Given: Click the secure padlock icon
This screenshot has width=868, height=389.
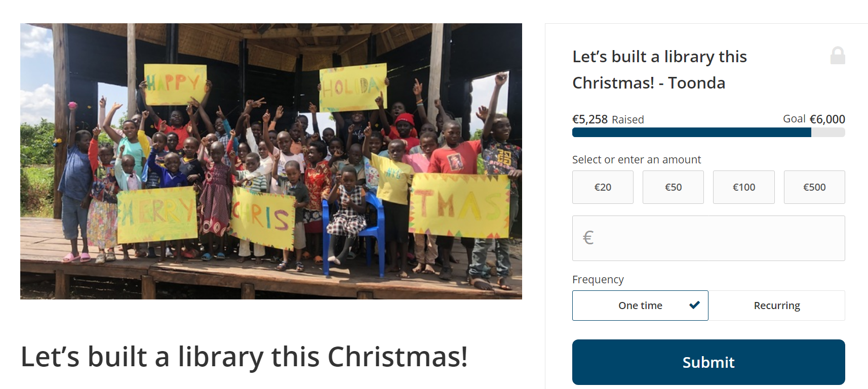Looking at the screenshot, I should pyautogui.click(x=838, y=55).
